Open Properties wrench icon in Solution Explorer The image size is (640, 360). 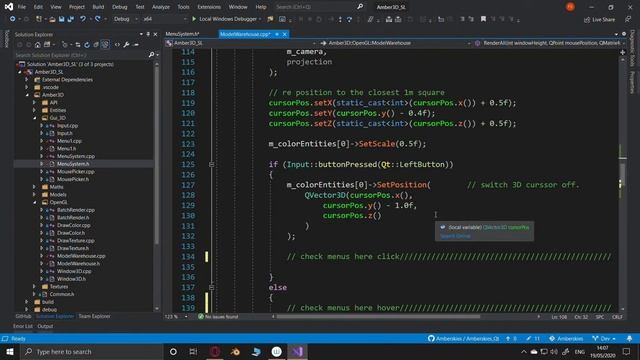[126, 44]
